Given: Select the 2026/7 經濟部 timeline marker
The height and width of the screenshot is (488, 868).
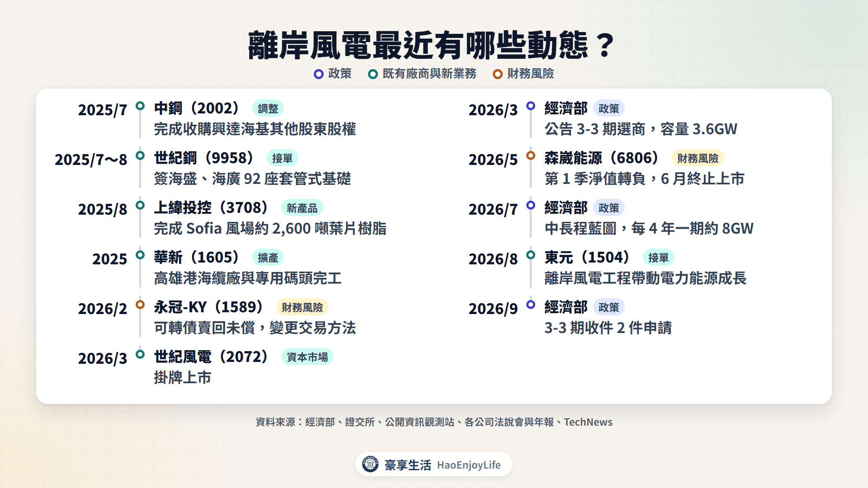Looking at the screenshot, I should pos(531,205).
